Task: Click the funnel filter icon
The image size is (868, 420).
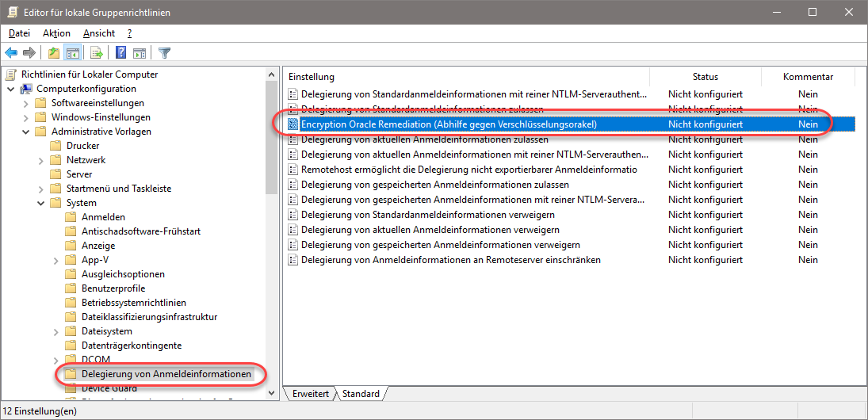Action: coord(164,53)
